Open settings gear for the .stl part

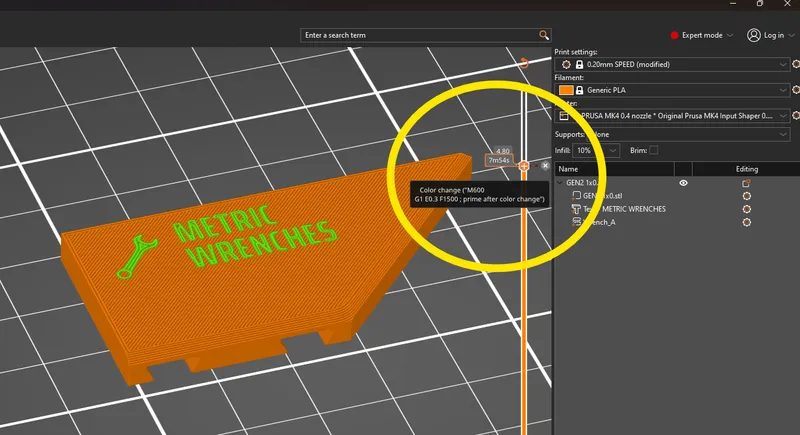coord(746,196)
